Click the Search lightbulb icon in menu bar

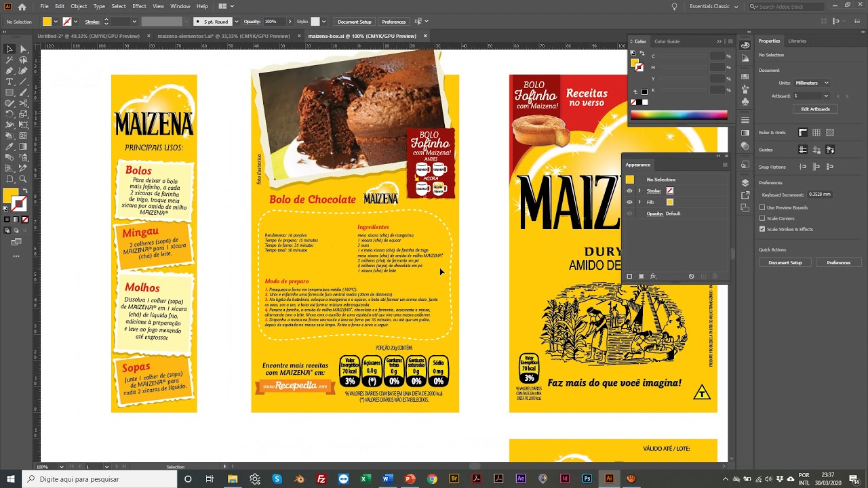point(674,6)
